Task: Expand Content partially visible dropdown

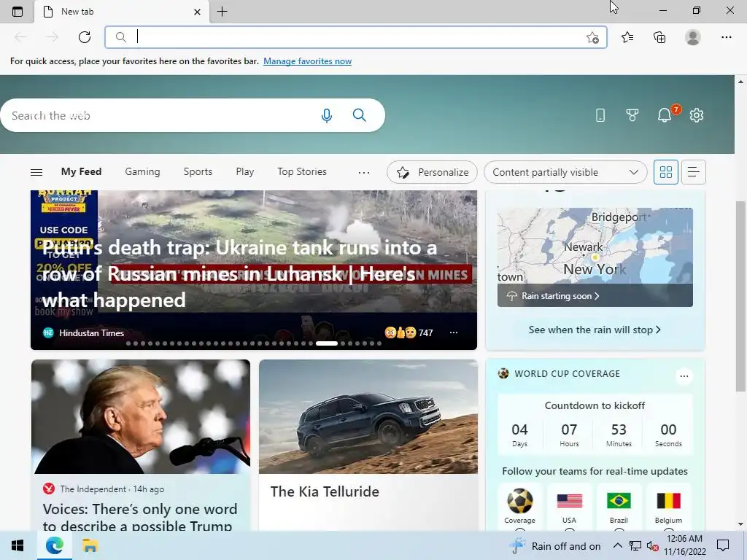Action: click(x=565, y=172)
